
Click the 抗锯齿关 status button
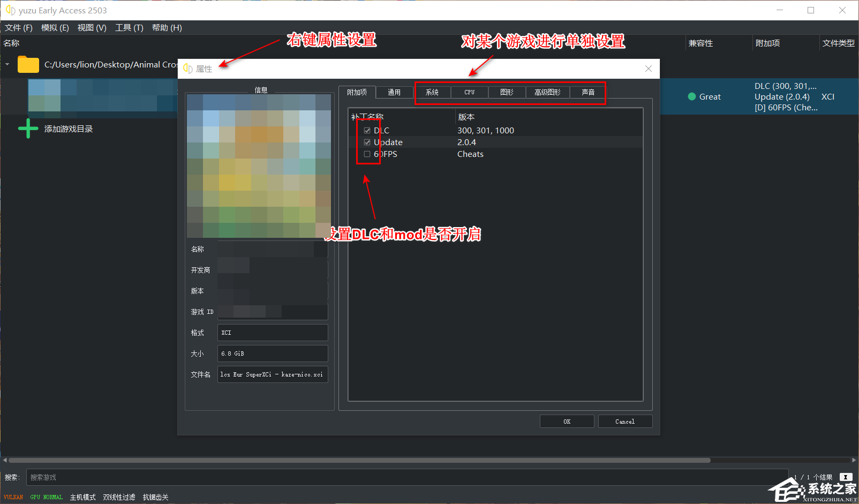tap(156, 497)
